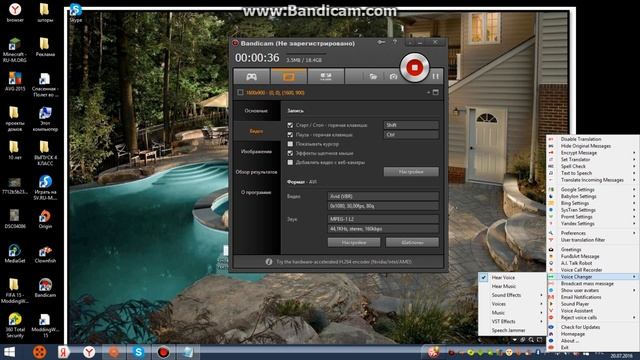Enable show mouse cursor checkbox

290,144
